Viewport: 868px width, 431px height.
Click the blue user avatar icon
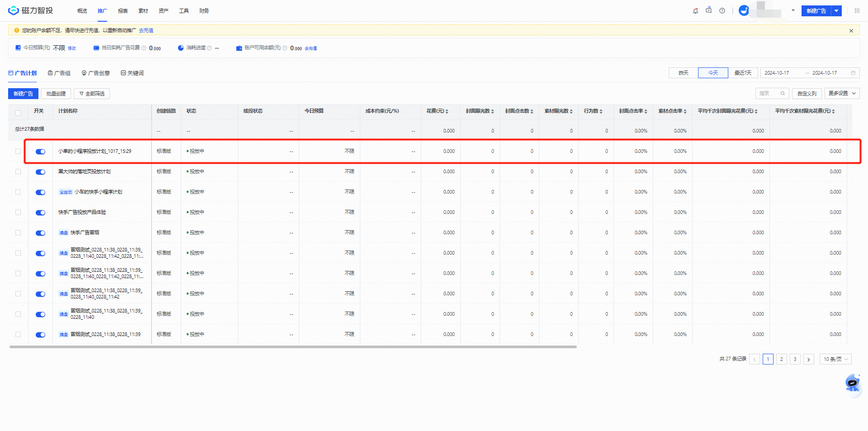point(744,10)
